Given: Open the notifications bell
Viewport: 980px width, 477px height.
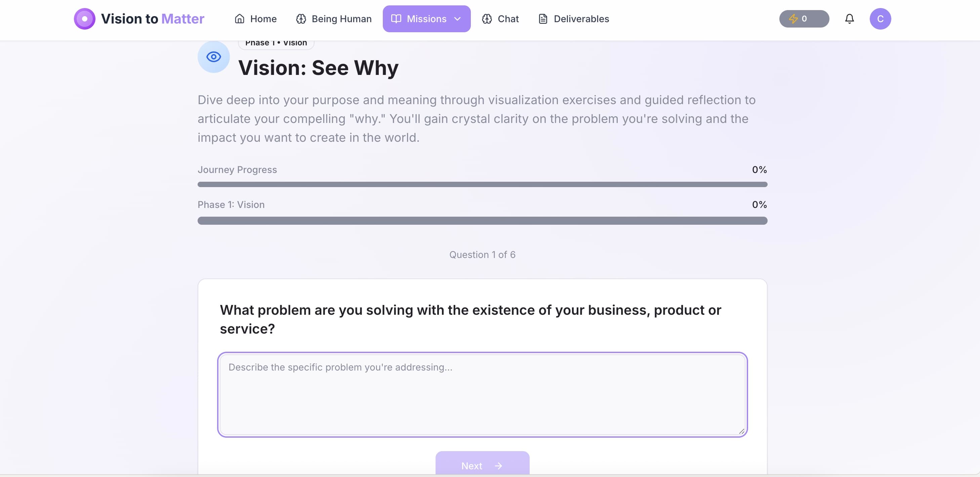Looking at the screenshot, I should pyautogui.click(x=850, y=18).
